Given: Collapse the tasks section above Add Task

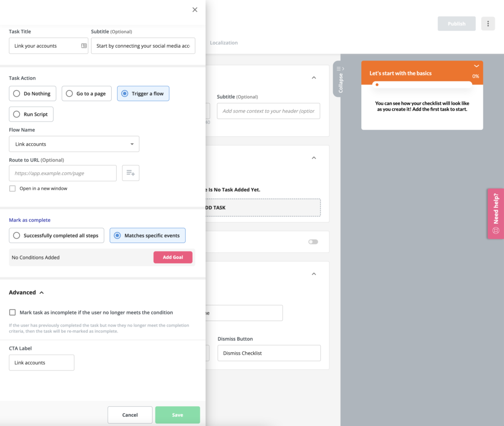Looking at the screenshot, I should click(x=314, y=158).
